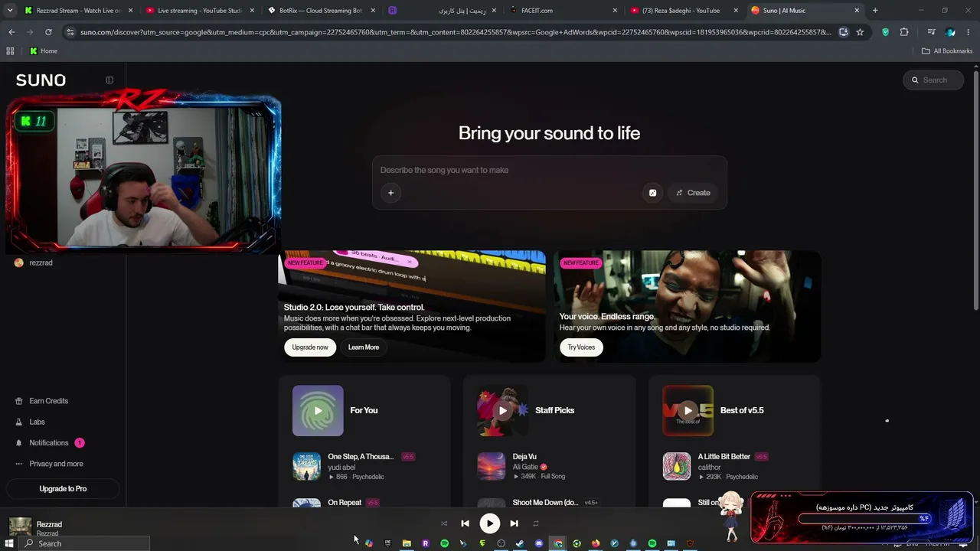This screenshot has height=551, width=980.
Task: Switch to the FACEIT.com tab
Action: (563, 11)
